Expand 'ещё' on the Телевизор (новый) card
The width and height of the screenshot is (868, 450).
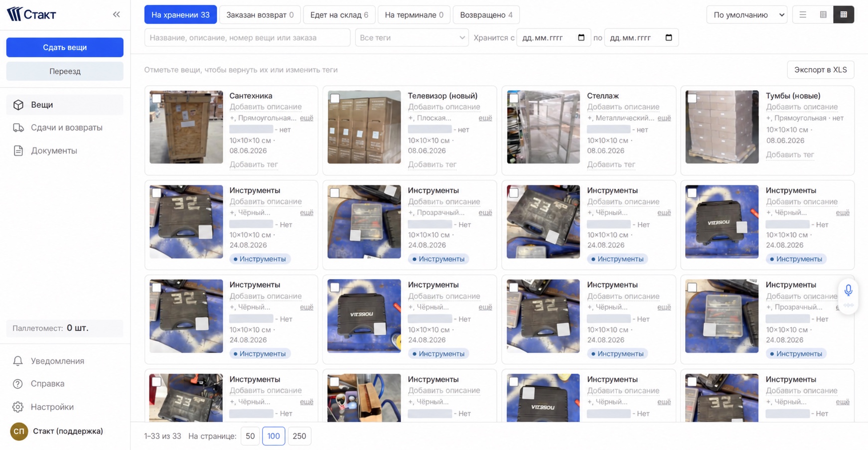coord(485,118)
